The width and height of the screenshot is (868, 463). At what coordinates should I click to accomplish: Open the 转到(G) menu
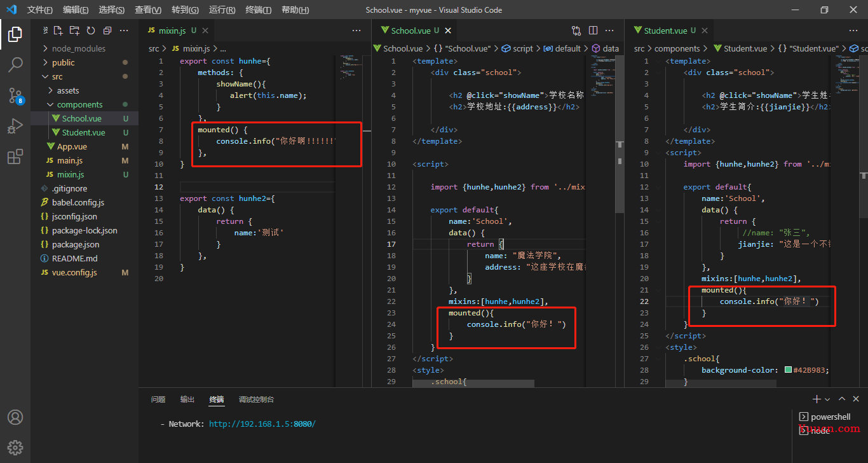185,10
